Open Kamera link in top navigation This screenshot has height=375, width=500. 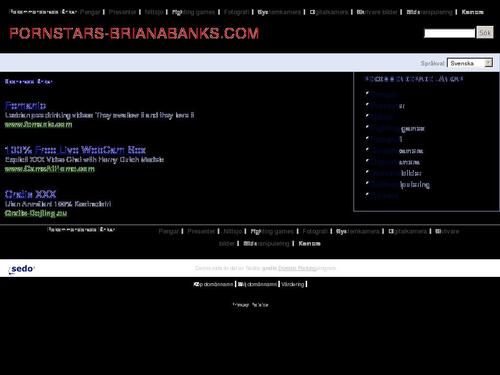click(472, 12)
